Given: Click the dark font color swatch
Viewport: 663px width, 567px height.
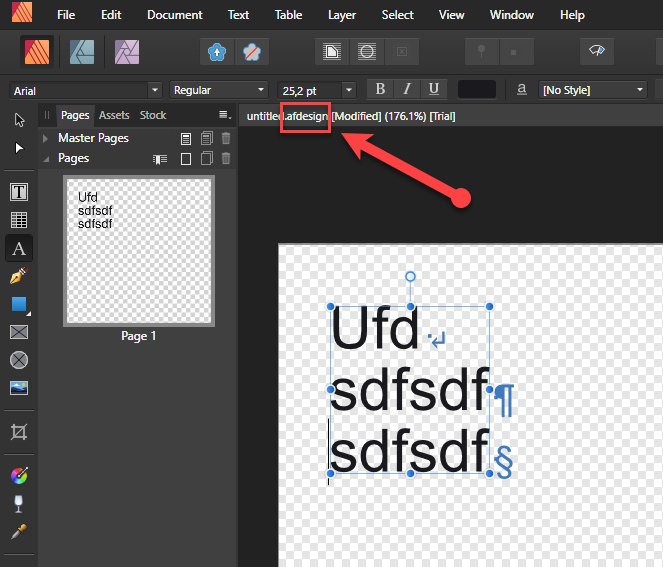Looking at the screenshot, I should [x=477, y=89].
